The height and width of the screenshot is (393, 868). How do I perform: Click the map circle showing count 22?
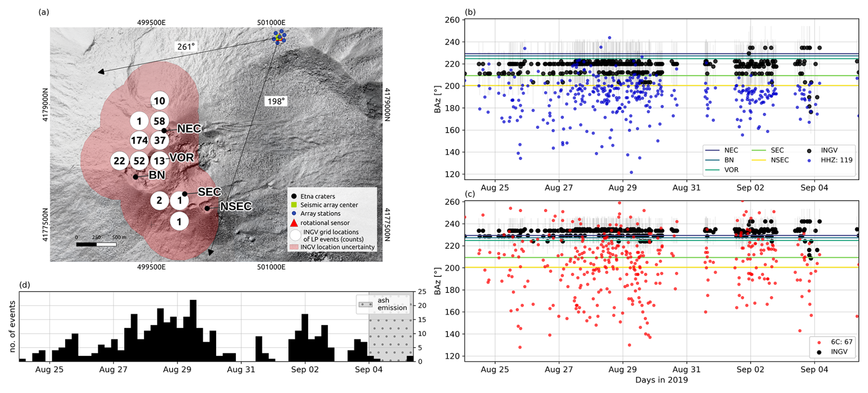click(119, 161)
